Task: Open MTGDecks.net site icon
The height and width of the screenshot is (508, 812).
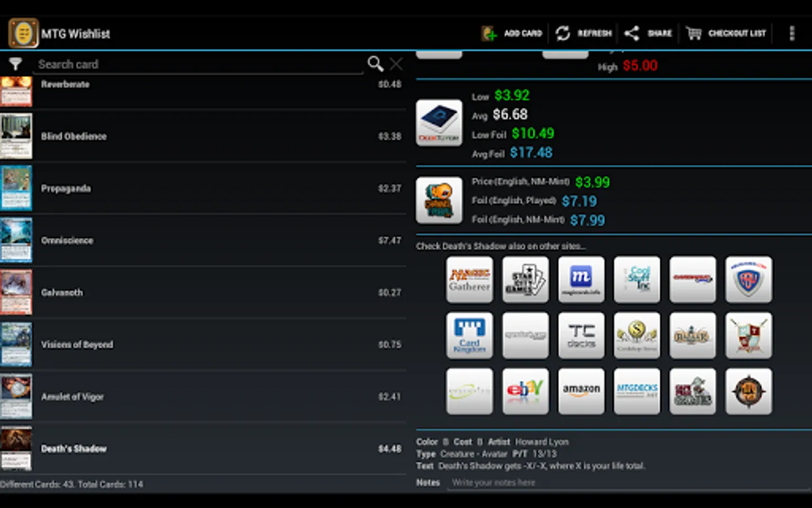Action: tap(637, 392)
